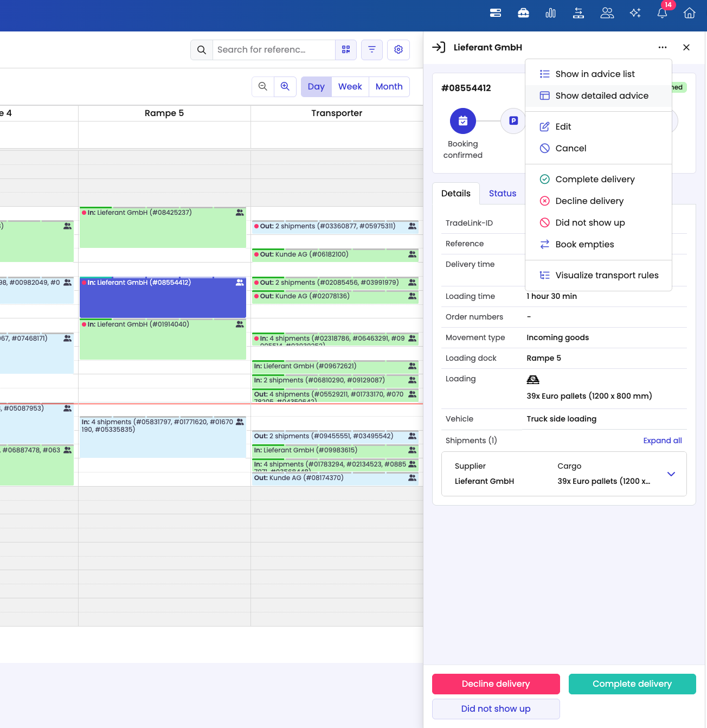Select Visualize transport rules
Screen dimensions: 707x728
click(599, 276)
